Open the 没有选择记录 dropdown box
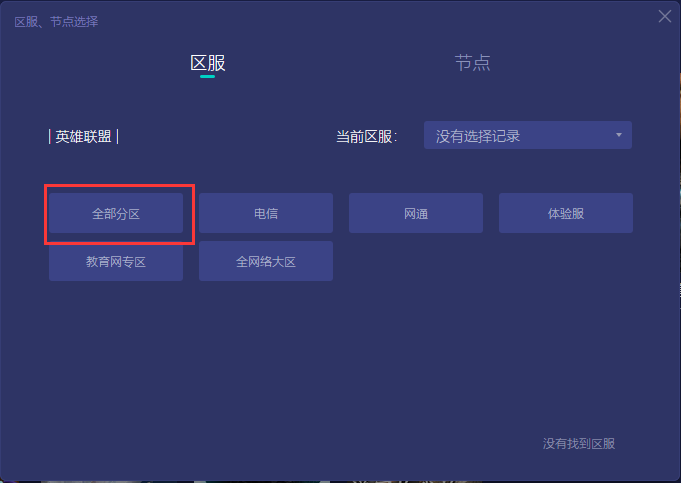681x483 pixels. pyautogui.click(x=528, y=136)
